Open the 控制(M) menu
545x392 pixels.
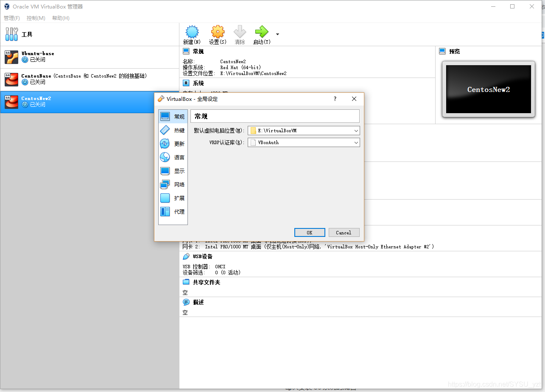36,18
